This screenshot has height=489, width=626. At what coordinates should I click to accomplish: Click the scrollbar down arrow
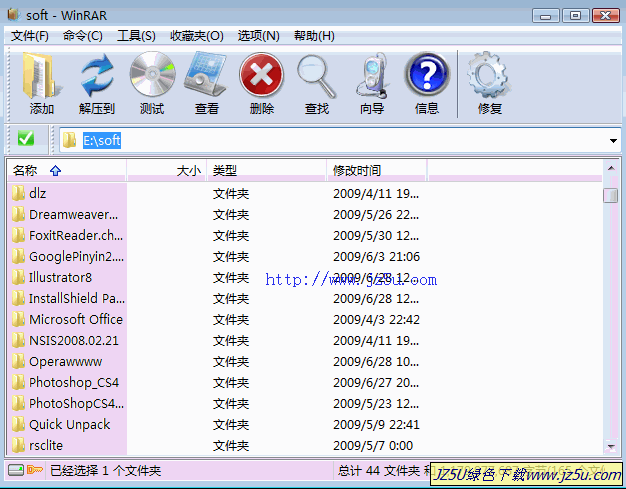click(611, 446)
